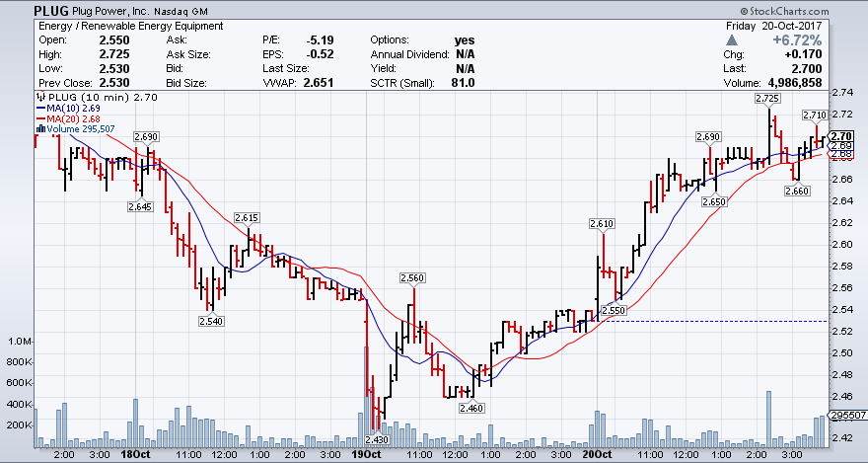
Task: Click the blue MA(10) legend line icon
Action: tap(40, 109)
